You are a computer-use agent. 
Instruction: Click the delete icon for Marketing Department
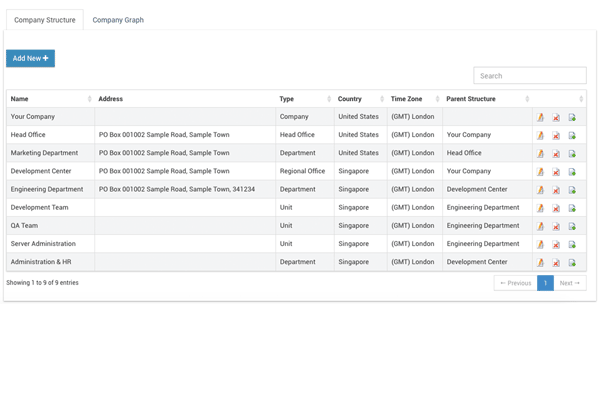click(556, 154)
